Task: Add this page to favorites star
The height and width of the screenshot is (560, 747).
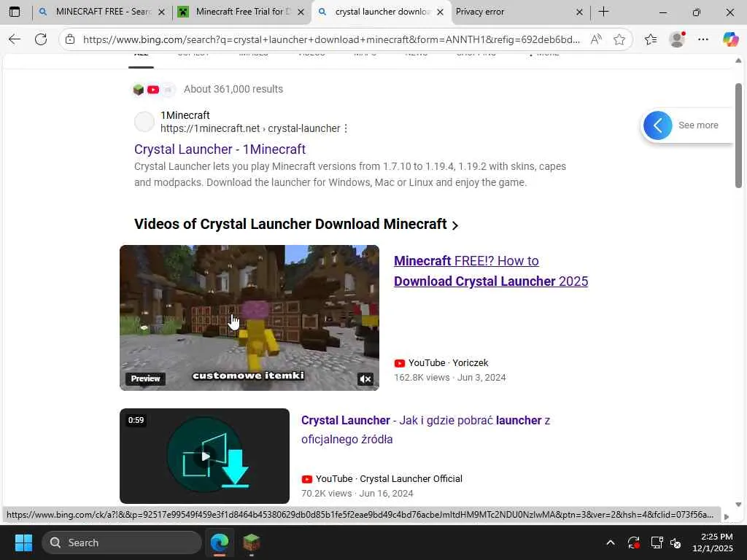Action: point(619,39)
